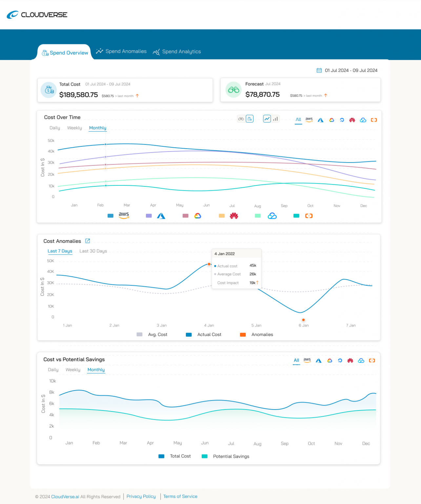This screenshot has height=504, width=421.
Task: Visit the Terms of Service page
Action: pyautogui.click(x=180, y=496)
